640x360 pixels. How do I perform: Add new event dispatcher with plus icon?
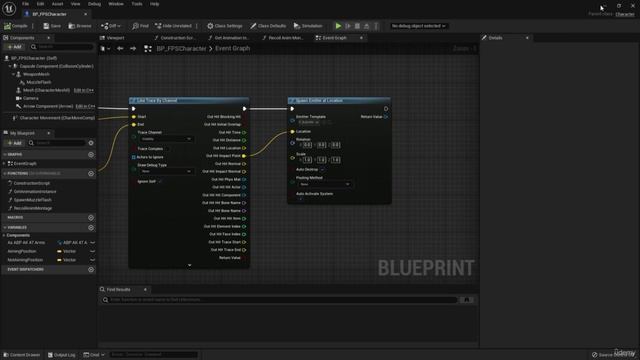click(91, 269)
